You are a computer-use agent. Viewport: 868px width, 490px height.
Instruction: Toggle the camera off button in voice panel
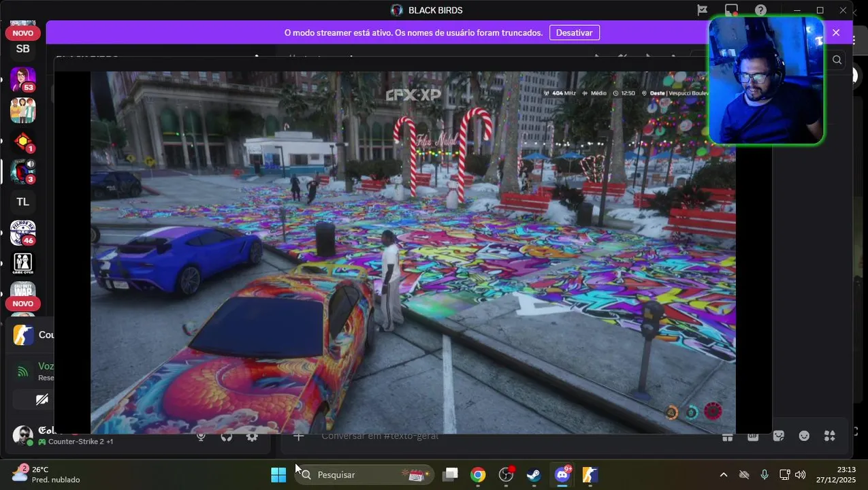(42, 399)
